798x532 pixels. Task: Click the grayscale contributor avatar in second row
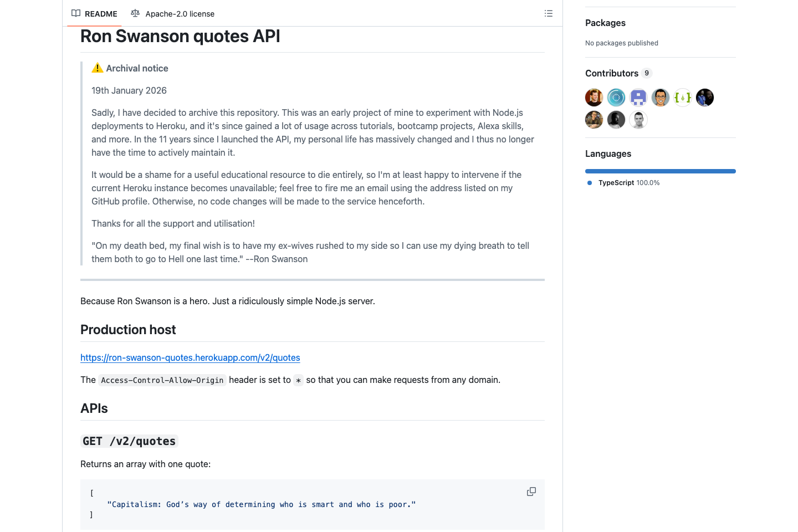tap(616, 119)
